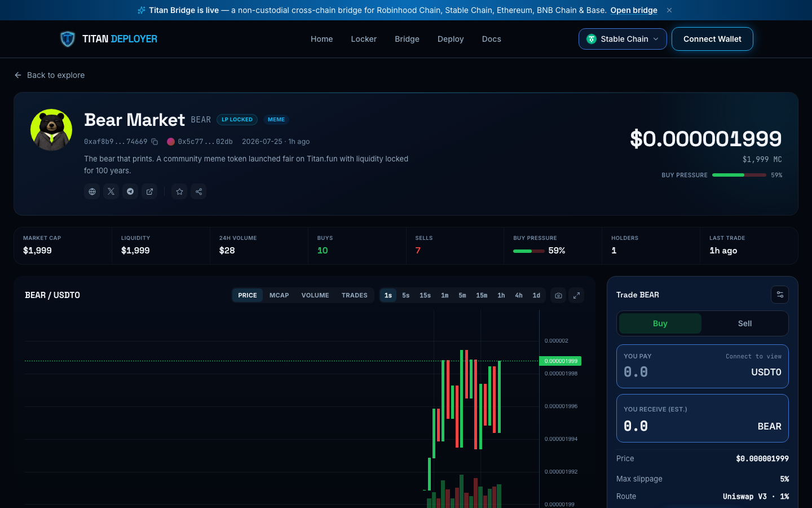
Task: Select the 1d chart interval
Action: (x=536, y=295)
